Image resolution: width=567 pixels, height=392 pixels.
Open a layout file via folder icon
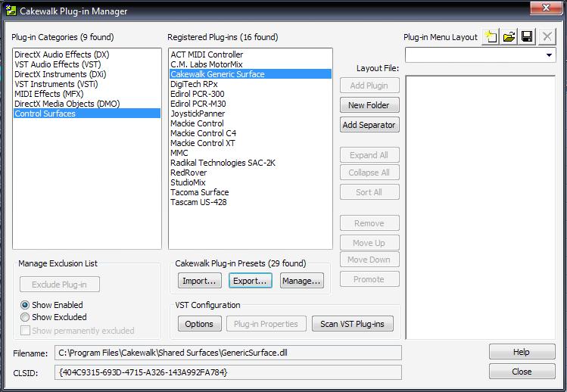(x=509, y=36)
